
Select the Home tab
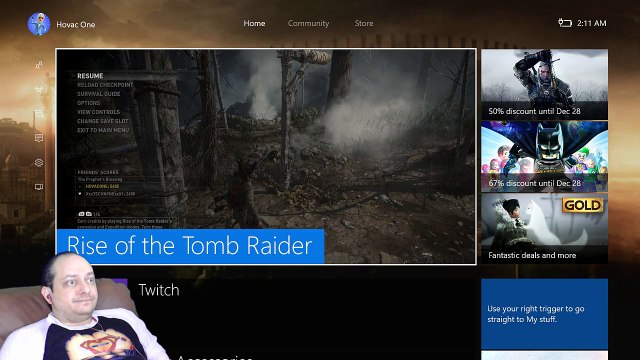pos(254,23)
